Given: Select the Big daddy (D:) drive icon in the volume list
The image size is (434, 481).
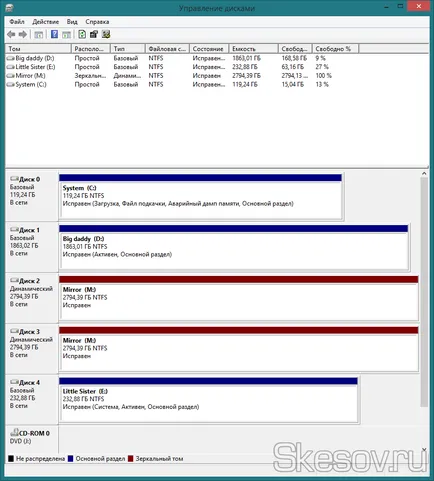Looking at the screenshot, I should pyautogui.click(x=10, y=58).
